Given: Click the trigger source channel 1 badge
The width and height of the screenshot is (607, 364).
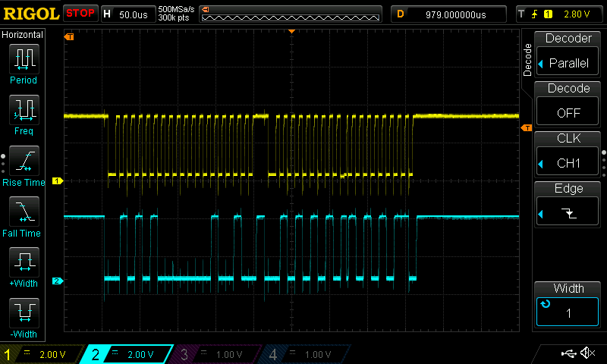Looking at the screenshot, I should [x=548, y=14].
